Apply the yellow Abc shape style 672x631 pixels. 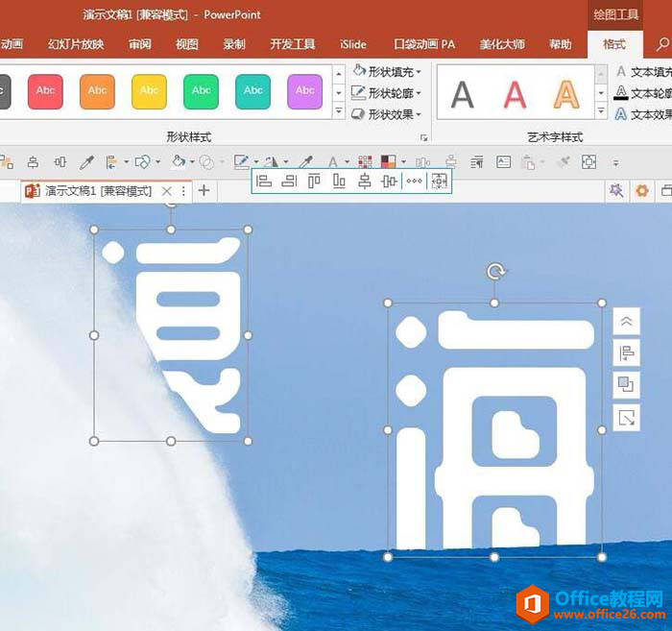coord(149,91)
